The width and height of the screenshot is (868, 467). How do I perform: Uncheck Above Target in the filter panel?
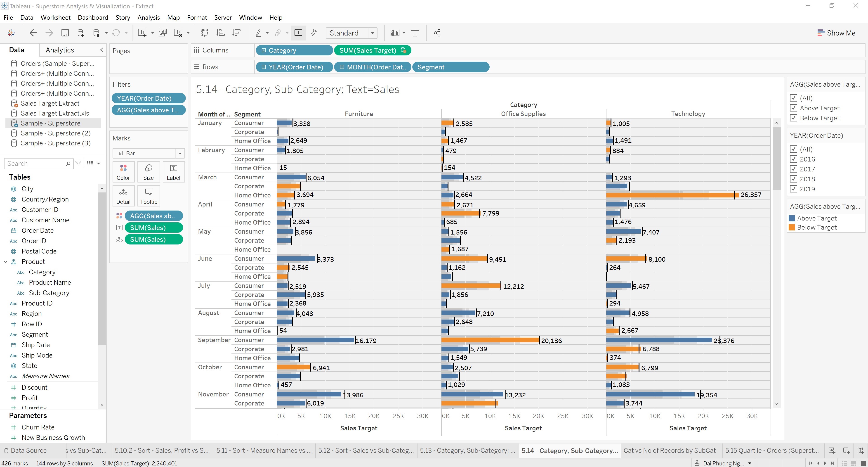[794, 108]
